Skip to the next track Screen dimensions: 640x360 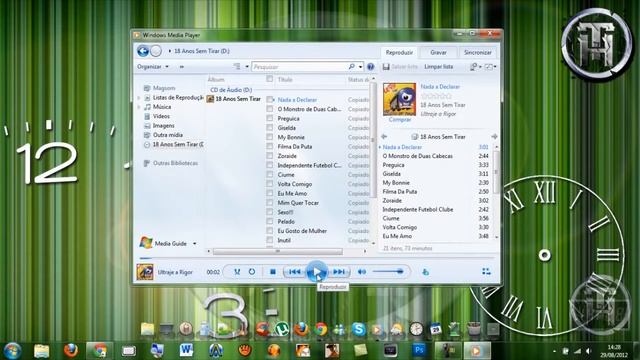pos(339,272)
